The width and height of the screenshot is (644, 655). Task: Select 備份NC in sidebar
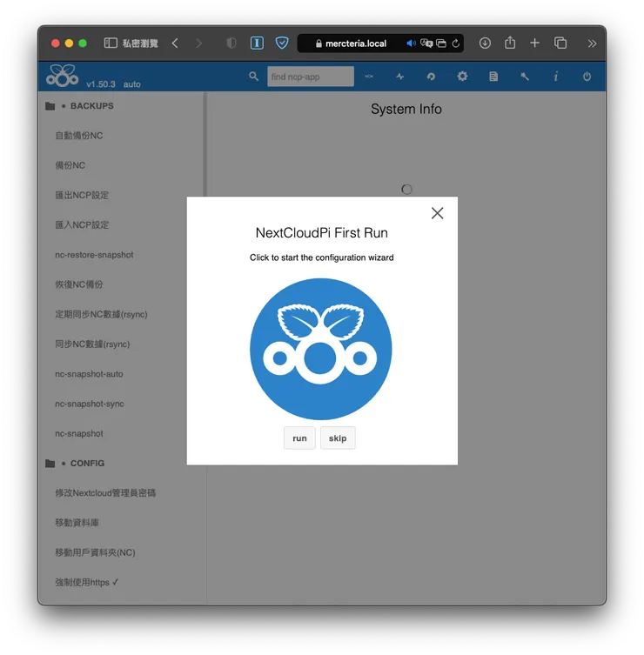tap(70, 165)
